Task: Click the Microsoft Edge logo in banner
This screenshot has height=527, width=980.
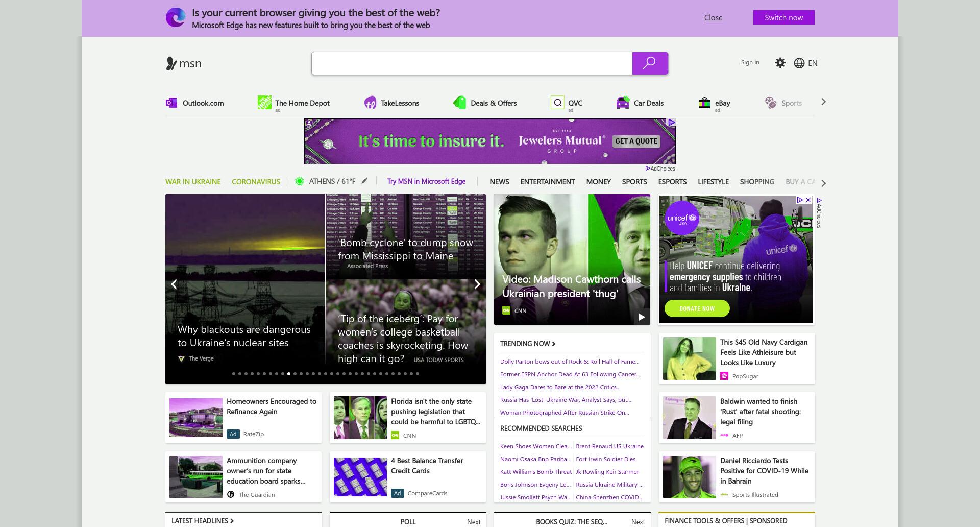Action: click(x=176, y=18)
